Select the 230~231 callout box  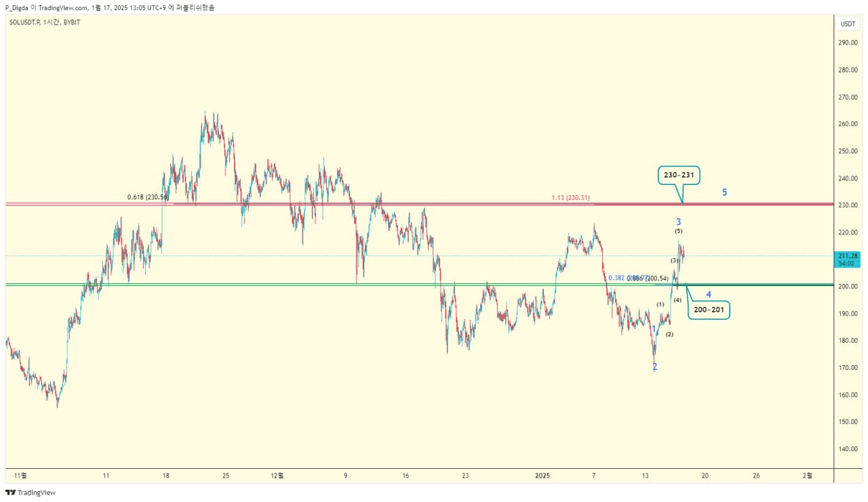(x=679, y=175)
